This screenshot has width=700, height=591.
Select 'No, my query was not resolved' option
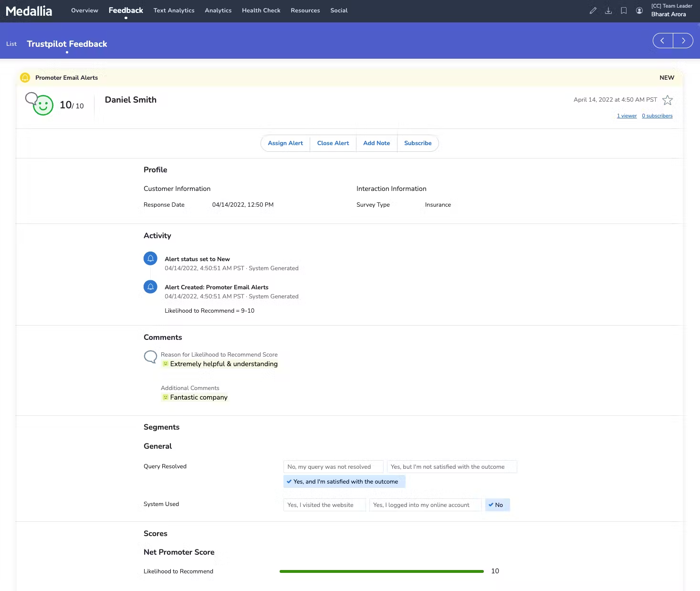[333, 467]
